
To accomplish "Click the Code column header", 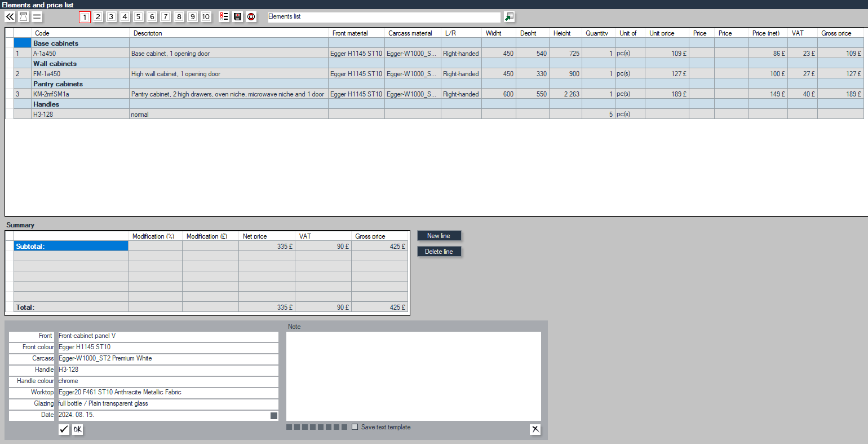I will point(80,33).
